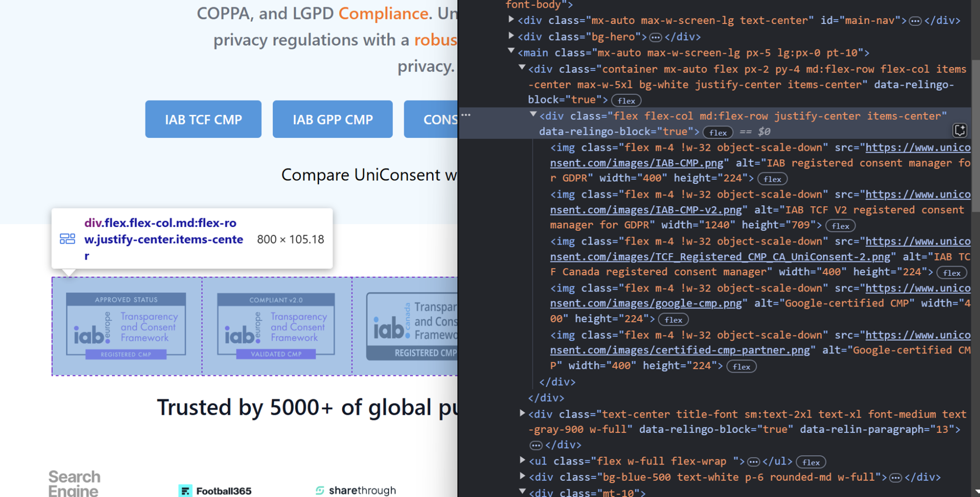Expand ellipsis of the ul contents
Screen dimensions: 980x497
[x=753, y=462]
